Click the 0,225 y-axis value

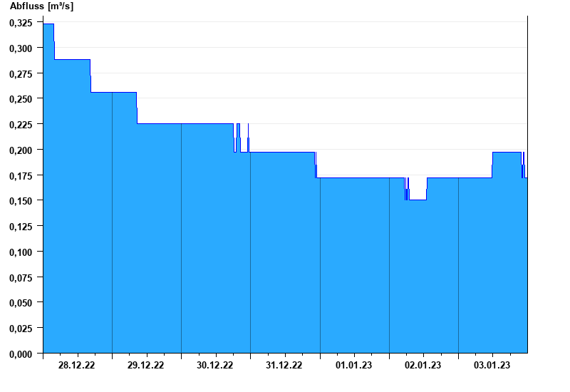[21, 124]
